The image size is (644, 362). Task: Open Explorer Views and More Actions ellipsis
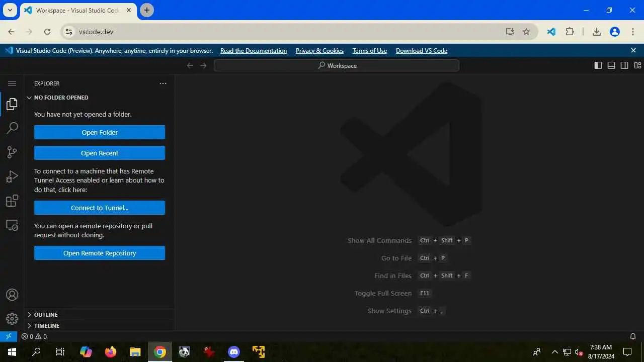pyautogui.click(x=163, y=83)
